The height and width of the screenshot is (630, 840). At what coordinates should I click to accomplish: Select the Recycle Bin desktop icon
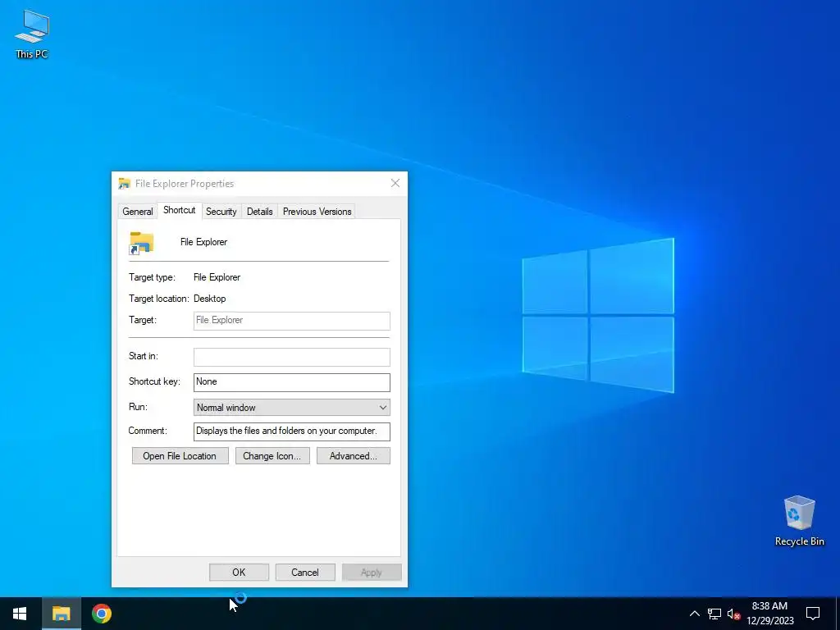tap(799, 521)
